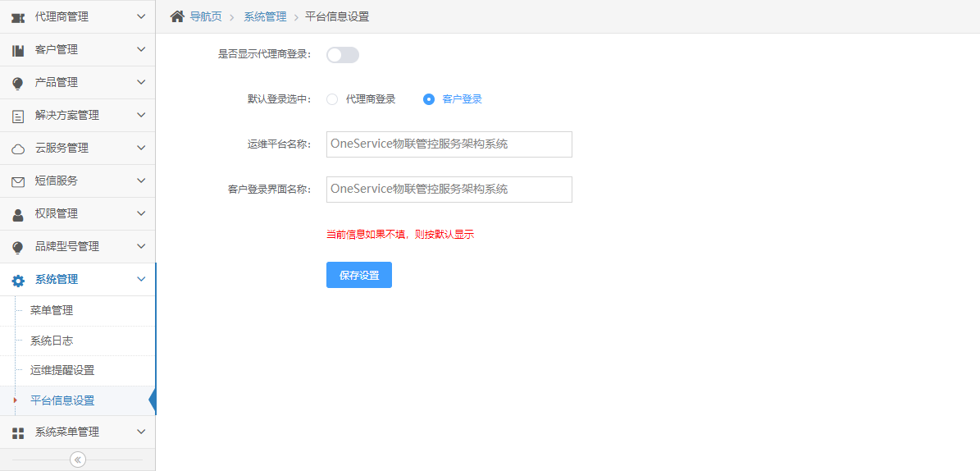Screen dimensions: 980x471
Task: Click 权限管理 menu label
Action: (x=57, y=214)
